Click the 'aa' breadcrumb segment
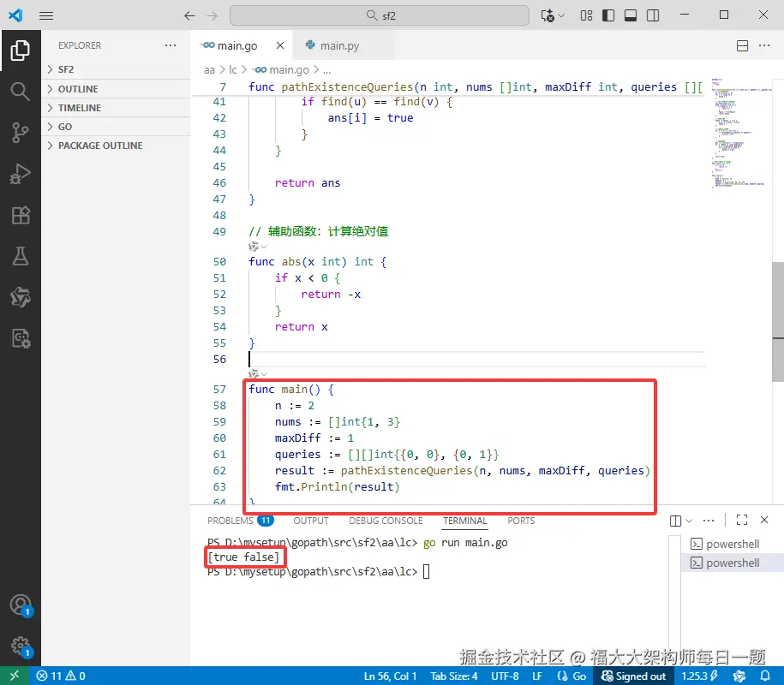784x685 pixels. pos(209,70)
